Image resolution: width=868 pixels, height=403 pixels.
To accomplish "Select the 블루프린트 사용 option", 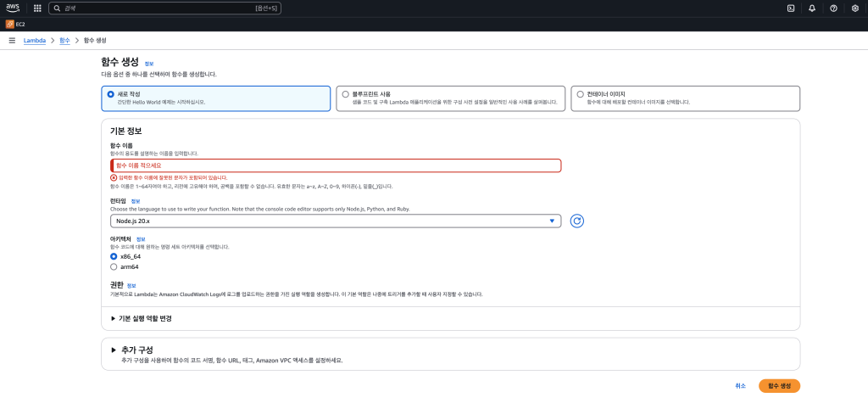I will [x=346, y=94].
